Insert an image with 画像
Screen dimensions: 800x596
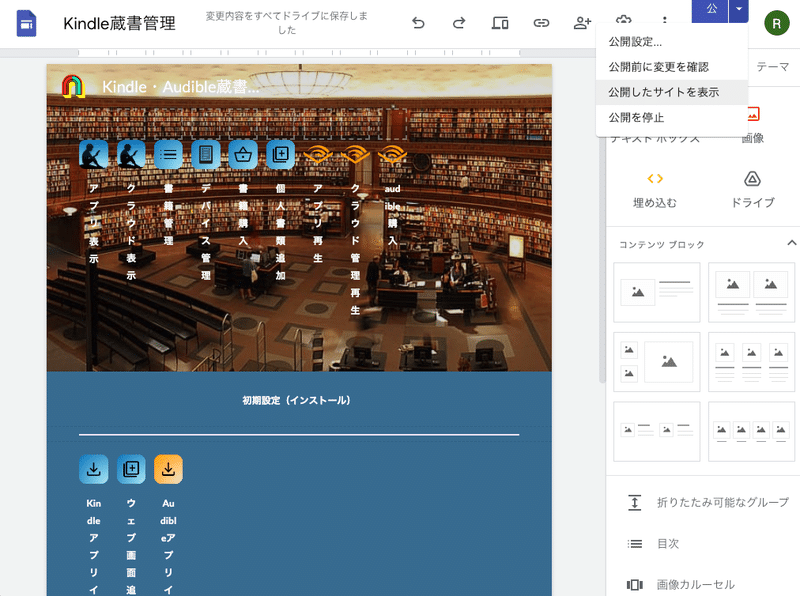[753, 125]
